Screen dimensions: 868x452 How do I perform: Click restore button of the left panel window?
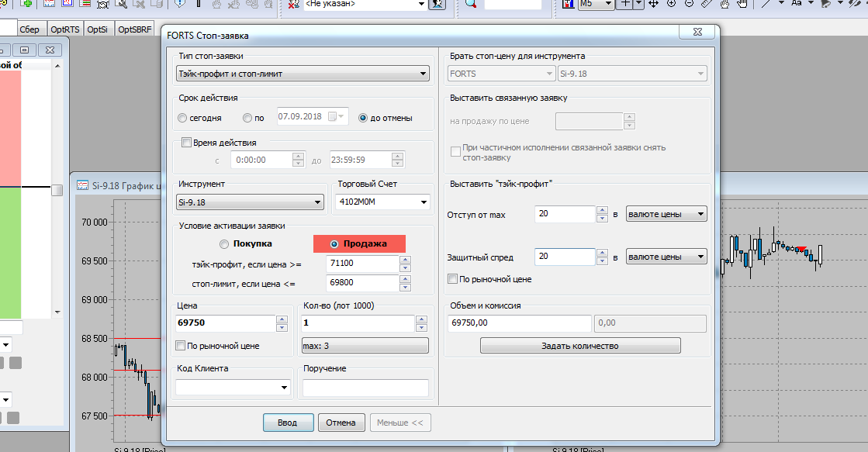pos(25,50)
